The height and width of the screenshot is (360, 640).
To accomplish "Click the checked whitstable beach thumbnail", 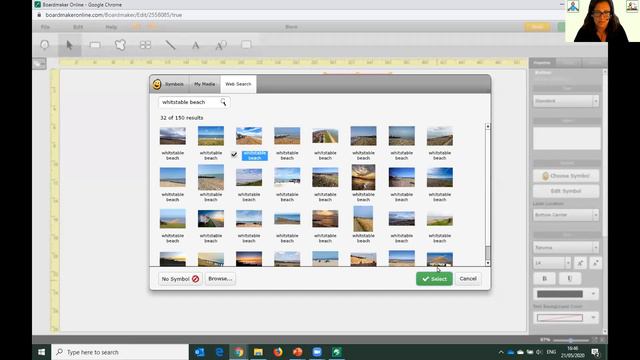I will 249,136.
